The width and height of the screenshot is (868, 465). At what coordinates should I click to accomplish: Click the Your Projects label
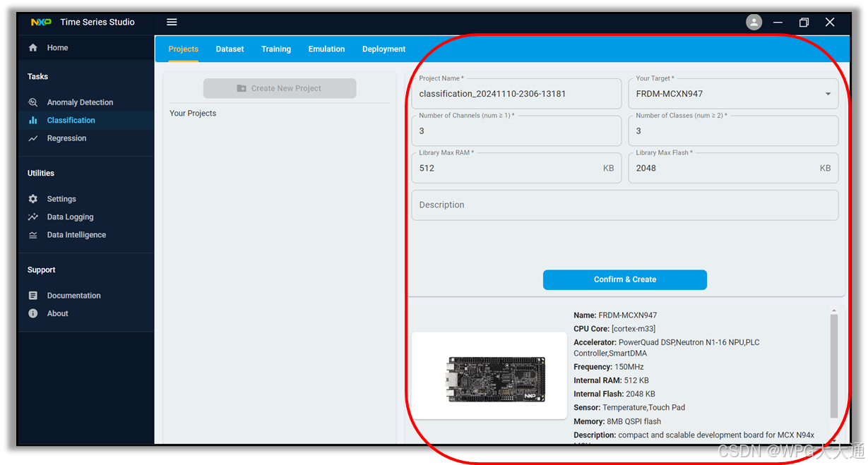pos(193,113)
